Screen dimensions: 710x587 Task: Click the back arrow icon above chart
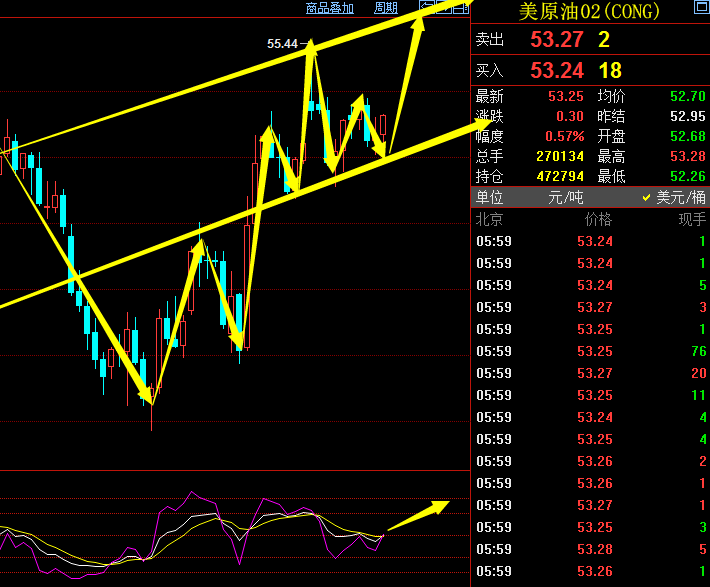click(x=426, y=8)
